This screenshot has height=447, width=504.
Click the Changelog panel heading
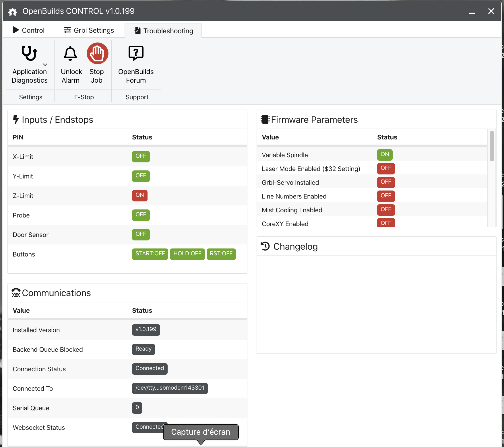pyautogui.click(x=295, y=246)
